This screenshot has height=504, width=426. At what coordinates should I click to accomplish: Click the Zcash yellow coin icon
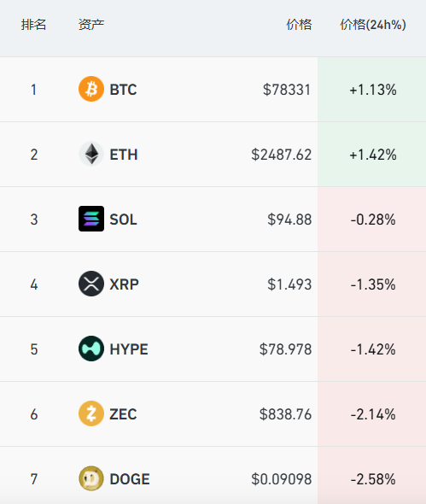click(91, 413)
